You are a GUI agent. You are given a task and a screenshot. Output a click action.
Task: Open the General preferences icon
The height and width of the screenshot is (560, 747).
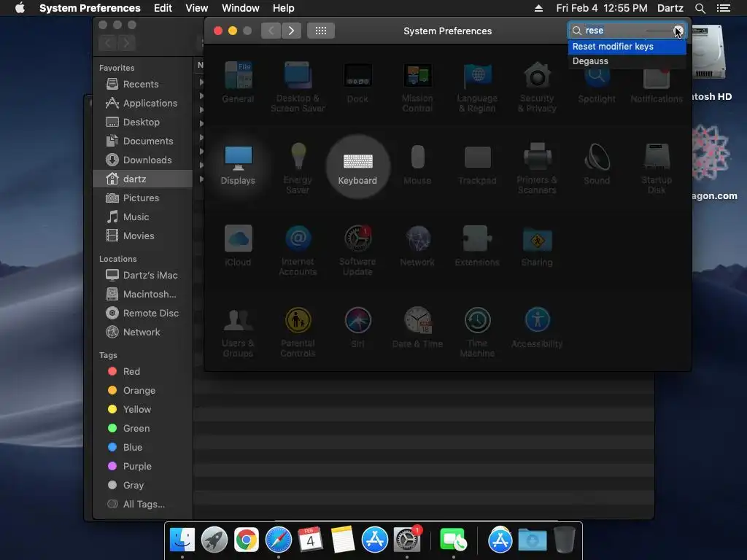238,82
